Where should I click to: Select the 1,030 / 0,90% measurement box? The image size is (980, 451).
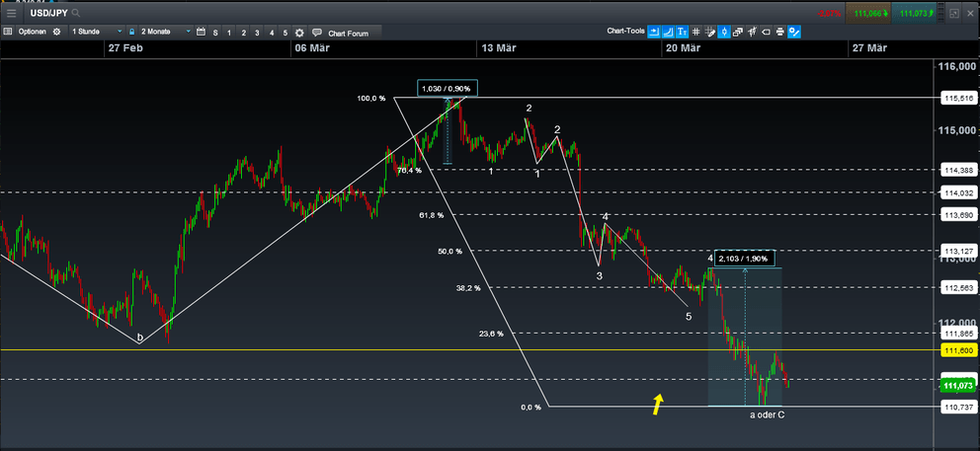pyautogui.click(x=448, y=89)
